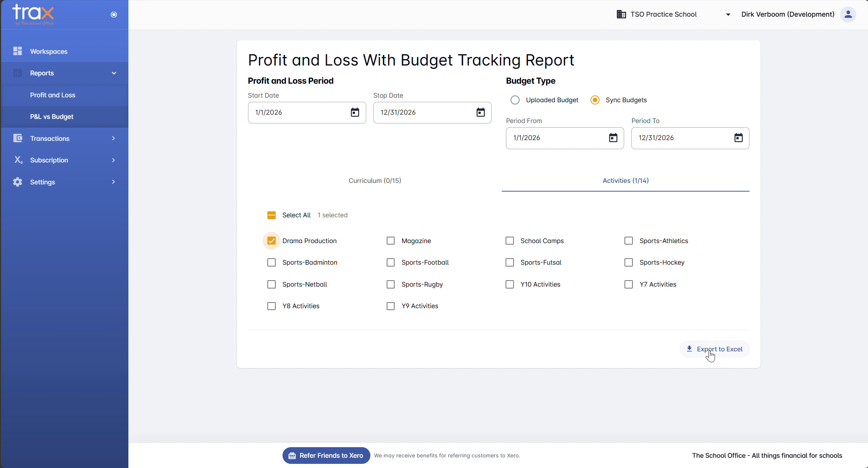868x468 pixels.
Task: Click gift icon in Refer Friends button
Action: [x=292, y=456]
